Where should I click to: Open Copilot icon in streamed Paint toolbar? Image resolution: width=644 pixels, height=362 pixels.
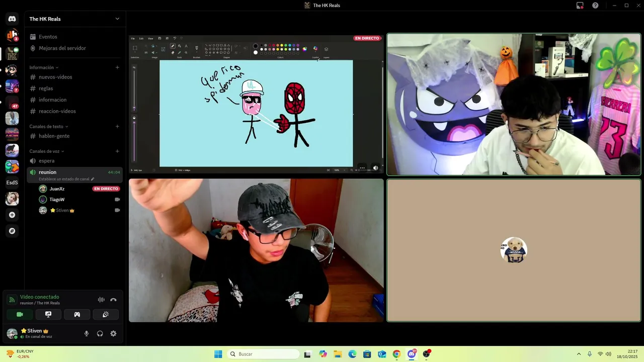click(315, 49)
